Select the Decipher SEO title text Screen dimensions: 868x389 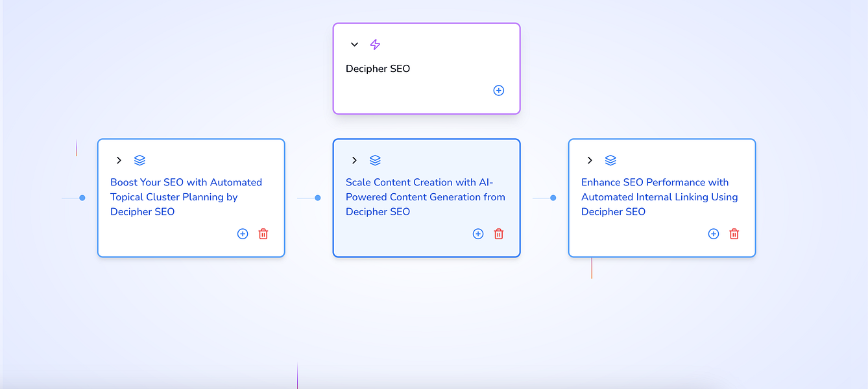pos(378,69)
